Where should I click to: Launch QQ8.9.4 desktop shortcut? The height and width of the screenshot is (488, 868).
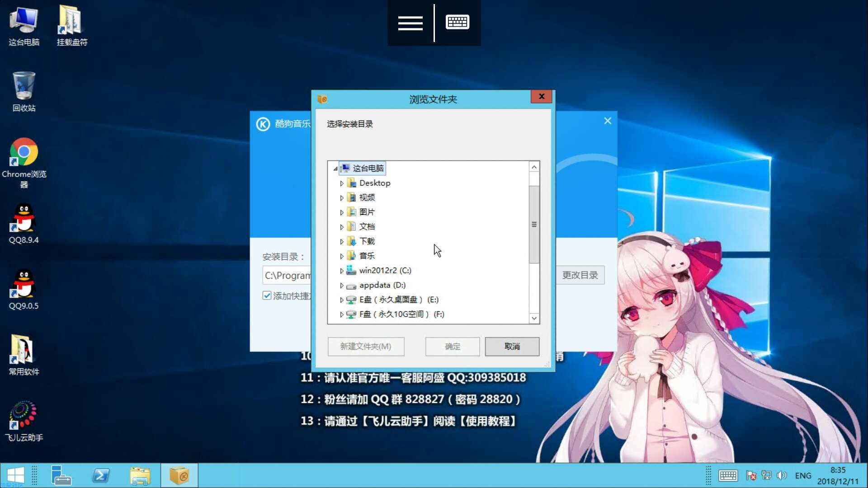tap(24, 224)
